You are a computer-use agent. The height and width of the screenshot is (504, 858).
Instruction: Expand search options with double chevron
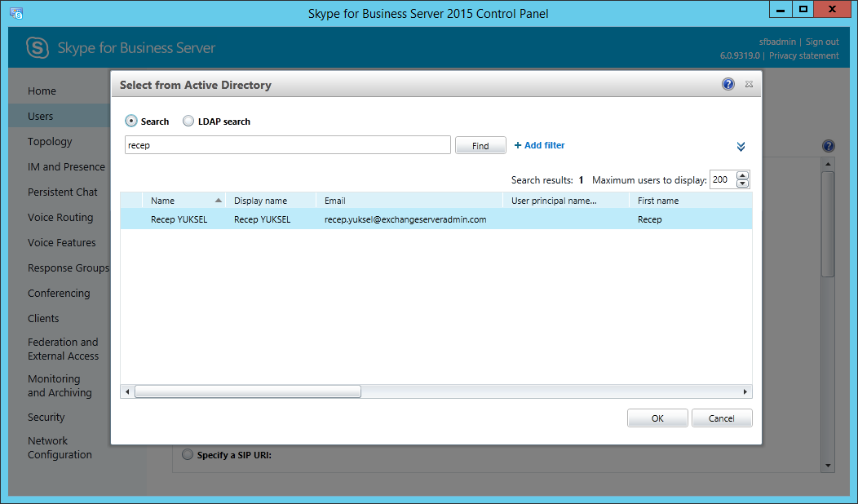coord(741,147)
